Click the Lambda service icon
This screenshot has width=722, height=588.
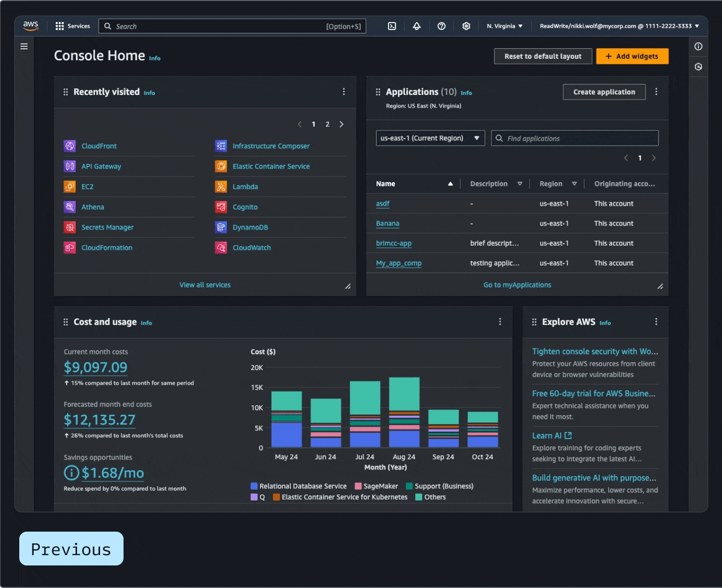click(221, 187)
